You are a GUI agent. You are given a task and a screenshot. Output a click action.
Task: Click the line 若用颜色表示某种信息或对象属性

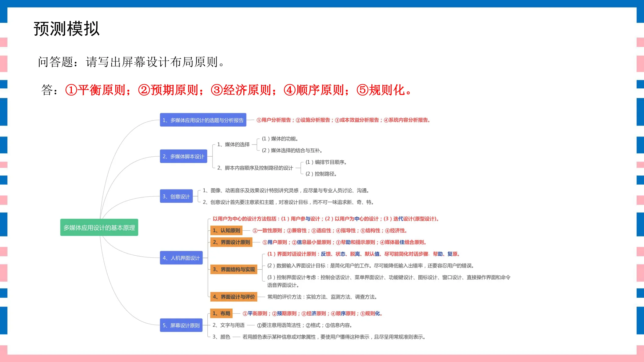click(334, 337)
